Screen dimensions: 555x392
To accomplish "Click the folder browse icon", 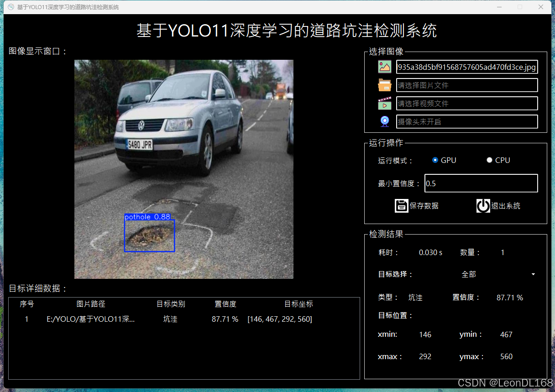I will click(385, 85).
